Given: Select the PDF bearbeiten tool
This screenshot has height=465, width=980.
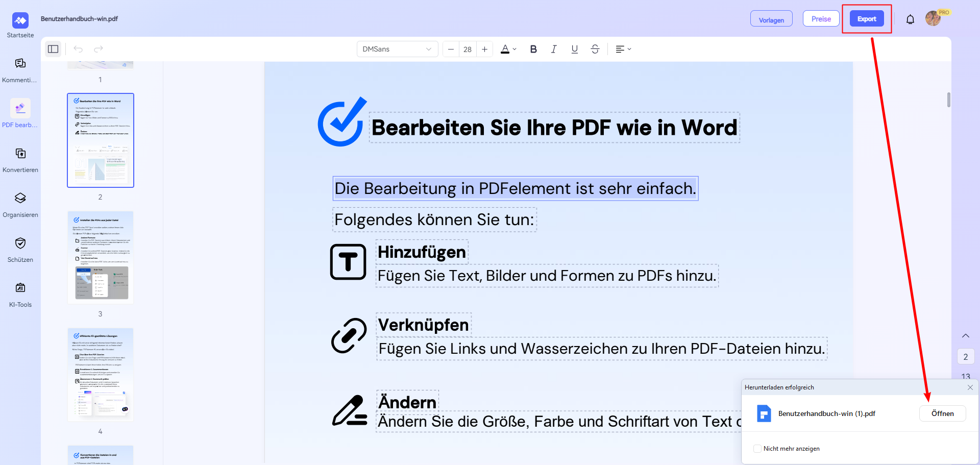Looking at the screenshot, I should click(20, 114).
